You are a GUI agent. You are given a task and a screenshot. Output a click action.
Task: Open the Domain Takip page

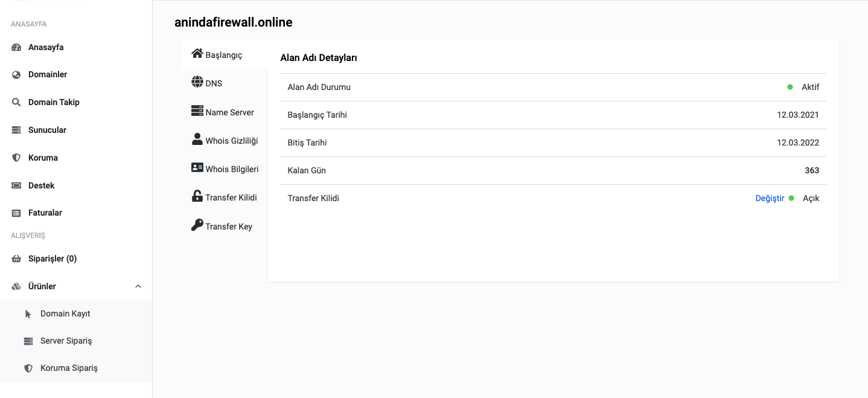click(x=54, y=102)
